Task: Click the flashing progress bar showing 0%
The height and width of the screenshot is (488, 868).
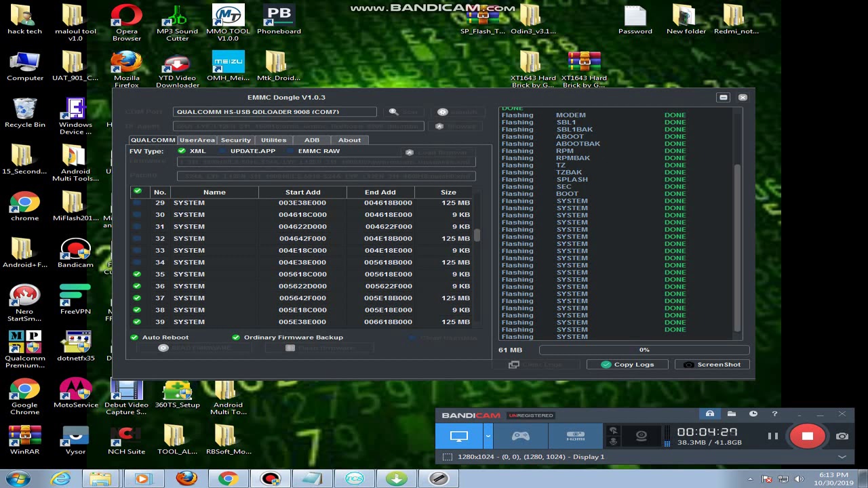Action: [644, 350]
